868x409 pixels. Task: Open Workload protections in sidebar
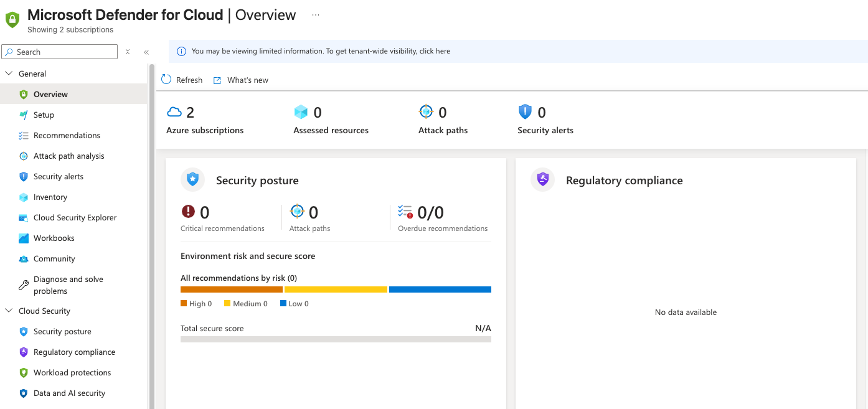pos(73,373)
